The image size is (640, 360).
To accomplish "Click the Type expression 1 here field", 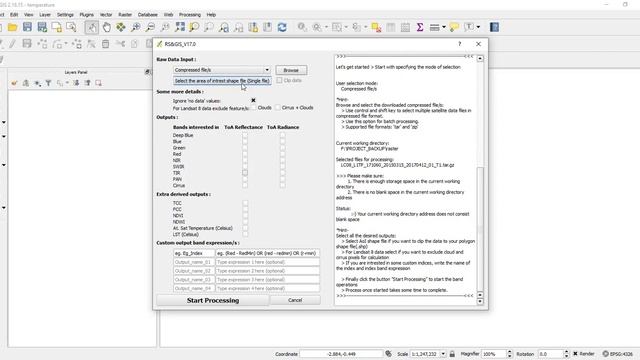I will 267,262.
